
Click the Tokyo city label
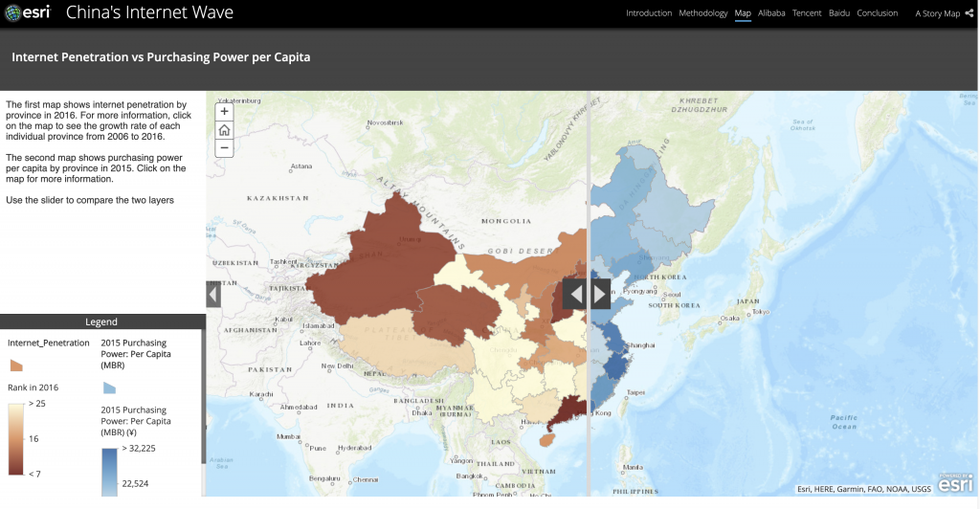pyautogui.click(x=761, y=312)
